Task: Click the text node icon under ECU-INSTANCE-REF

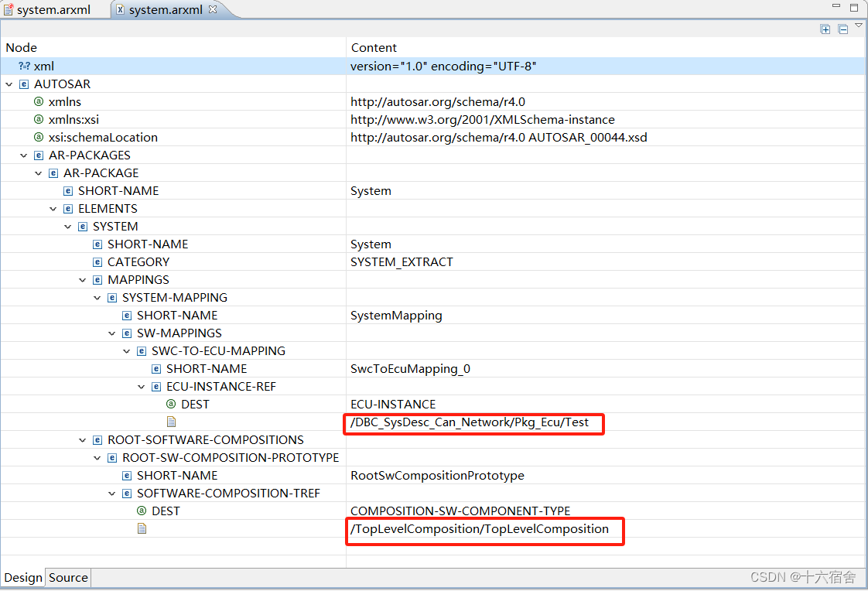Action: click(x=171, y=422)
